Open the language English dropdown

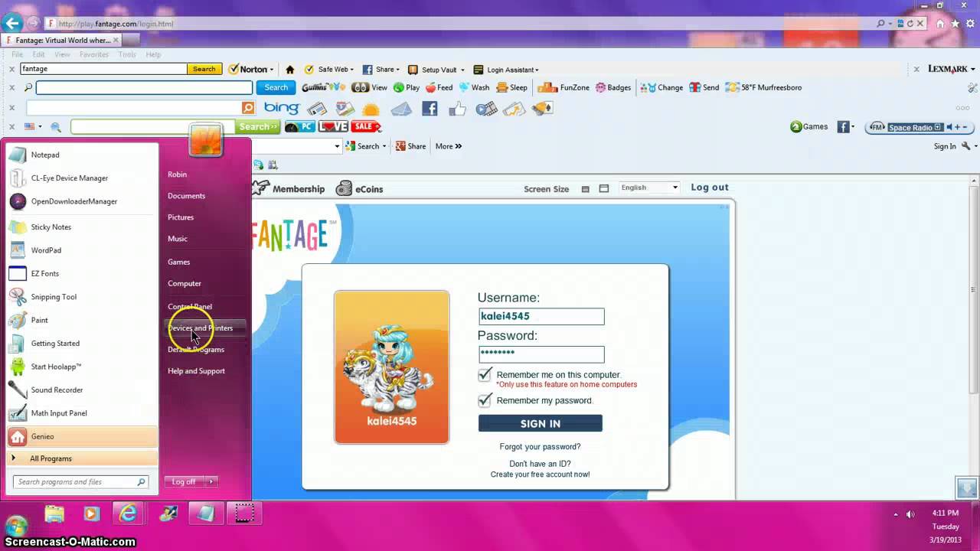(x=649, y=187)
